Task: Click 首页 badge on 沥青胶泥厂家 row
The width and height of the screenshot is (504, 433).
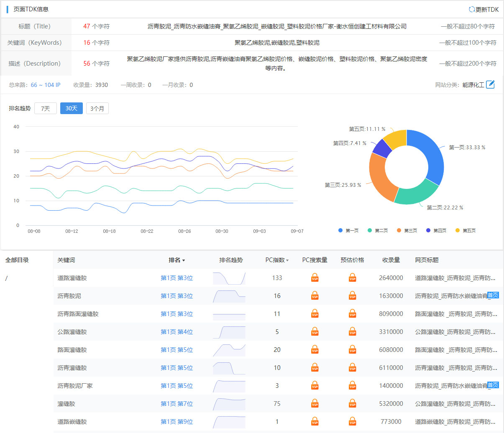Action: (493, 385)
